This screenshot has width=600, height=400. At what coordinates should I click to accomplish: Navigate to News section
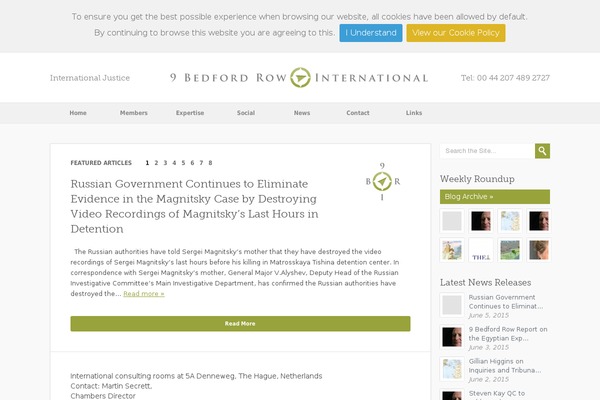click(302, 113)
